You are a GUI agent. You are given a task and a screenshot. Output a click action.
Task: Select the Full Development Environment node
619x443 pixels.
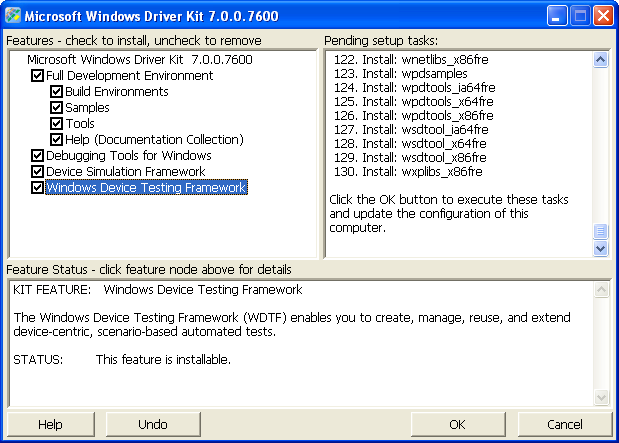click(129, 75)
